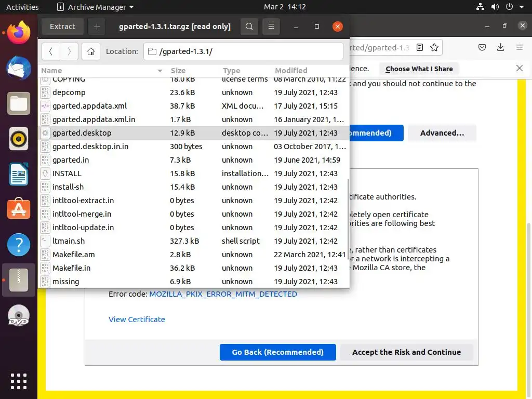Screen dimensions: 532x399
Task: Open DVD disc icon in dock
Action: coord(19,315)
